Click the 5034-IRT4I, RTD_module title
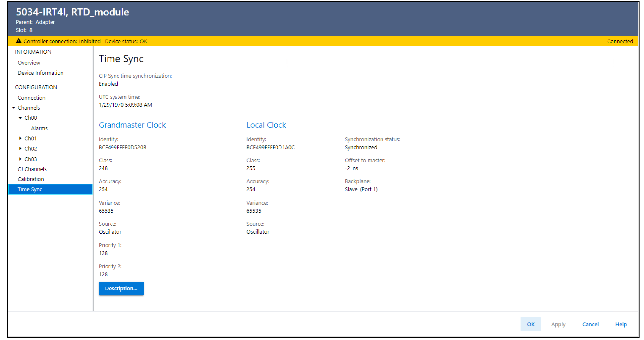This screenshot has width=644, height=340. (x=73, y=12)
